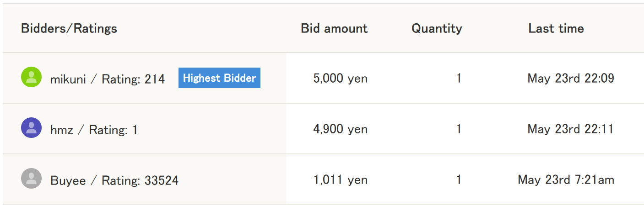Click the May 23rd 22:09 timestamp
This screenshot has height=211, width=644.
pos(571,79)
